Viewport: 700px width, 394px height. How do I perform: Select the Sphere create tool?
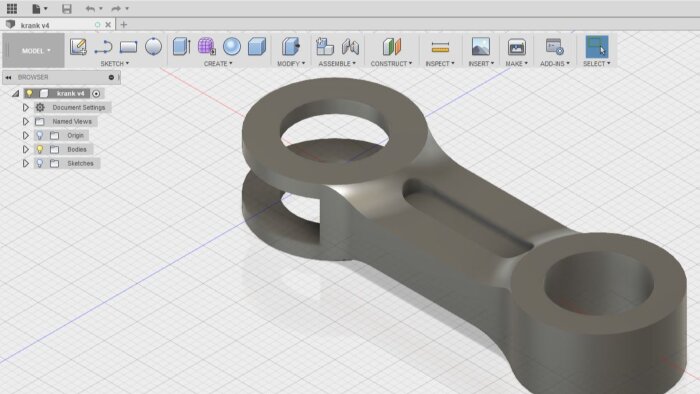[x=232, y=47]
